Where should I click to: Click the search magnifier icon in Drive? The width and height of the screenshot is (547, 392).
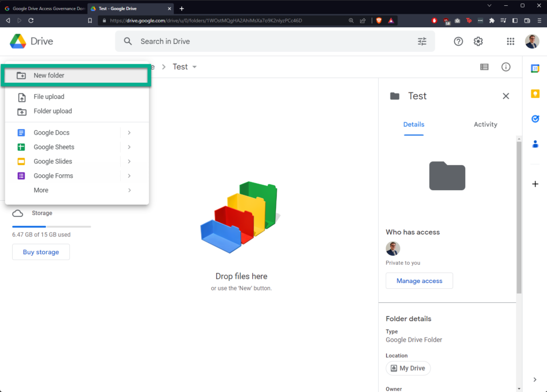(128, 41)
